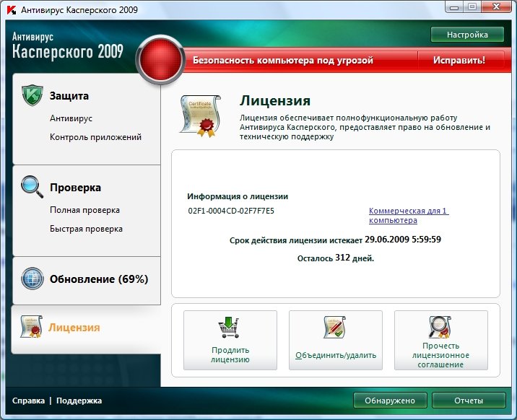Viewport: 517px width, 420px height.
Task: Click the license agreement magnifier icon
Action: (x=440, y=327)
